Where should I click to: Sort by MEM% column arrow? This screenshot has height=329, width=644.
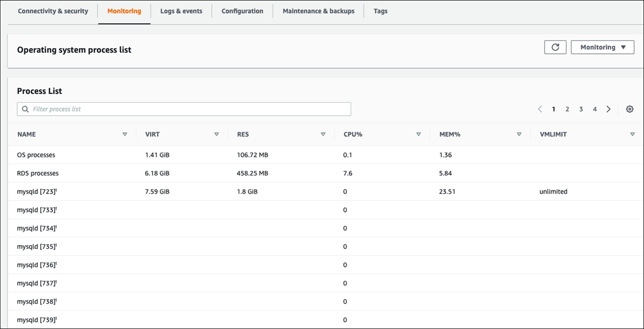(519, 135)
